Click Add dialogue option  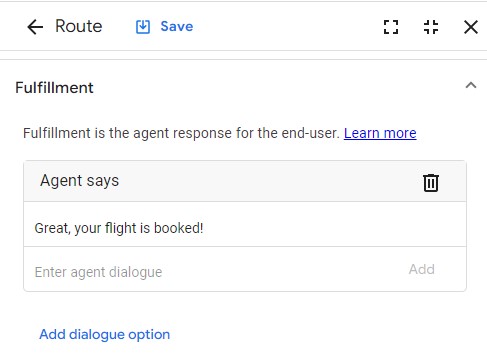[x=105, y=334]
